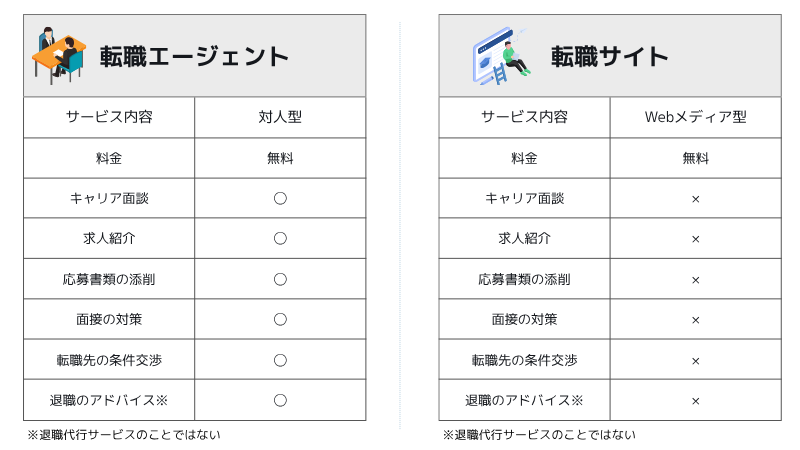Click the × mark for 転職先の条件交渉 row
Screen dimensions: 800x450
[695, 361]
